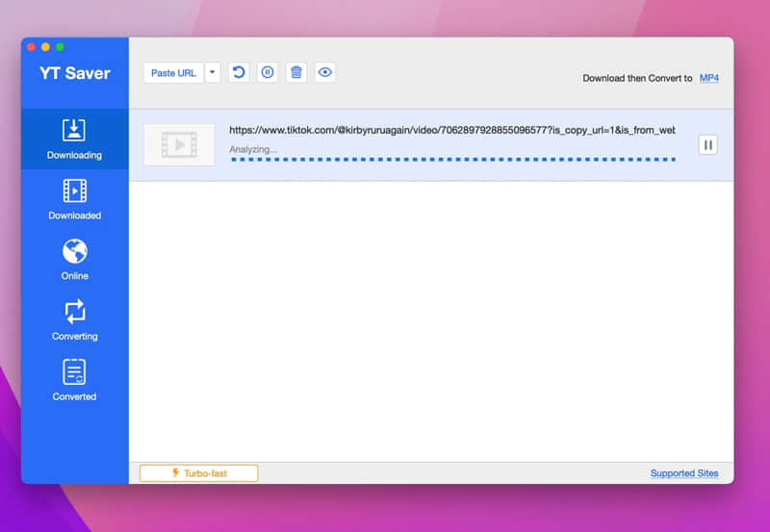The height and width of the screenshot is (532, 770).
Task: Go to the Converted files section
Action: [x=74, y=380]
